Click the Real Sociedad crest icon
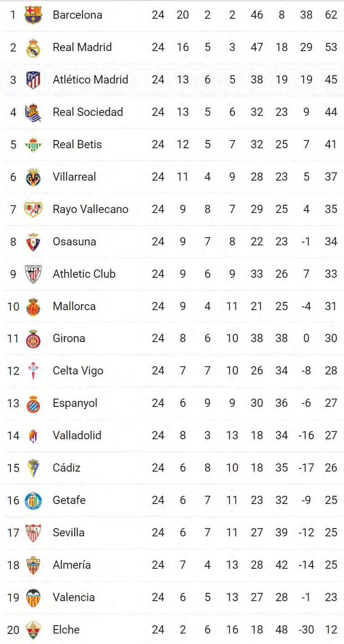 pyautogui.click(x=33, y=112)
